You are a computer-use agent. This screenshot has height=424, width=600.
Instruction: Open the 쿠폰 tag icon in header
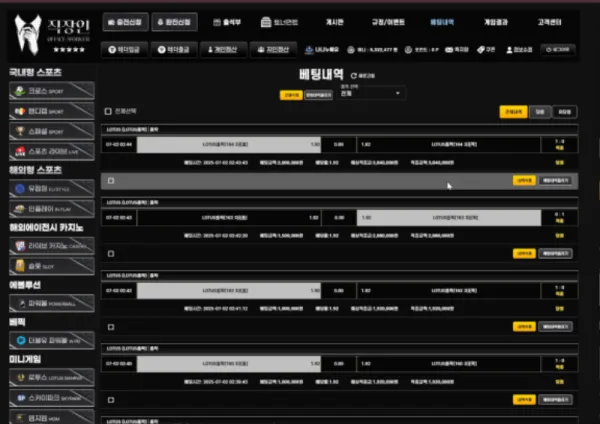pyautogui.click(x=481, y=50)
